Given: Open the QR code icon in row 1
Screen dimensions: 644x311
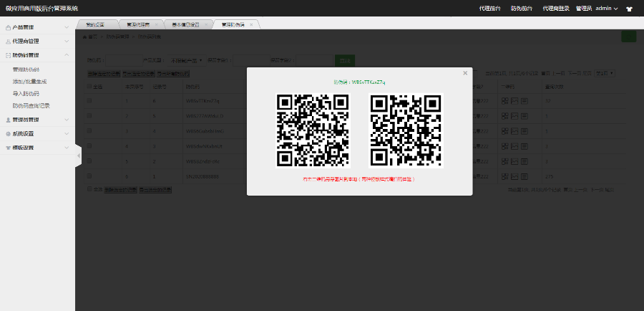Looking at the screenshot, I should point(504,101).
